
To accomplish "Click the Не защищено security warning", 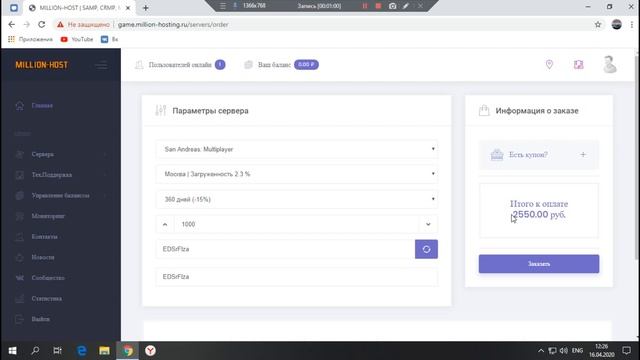I will [84, 24].
